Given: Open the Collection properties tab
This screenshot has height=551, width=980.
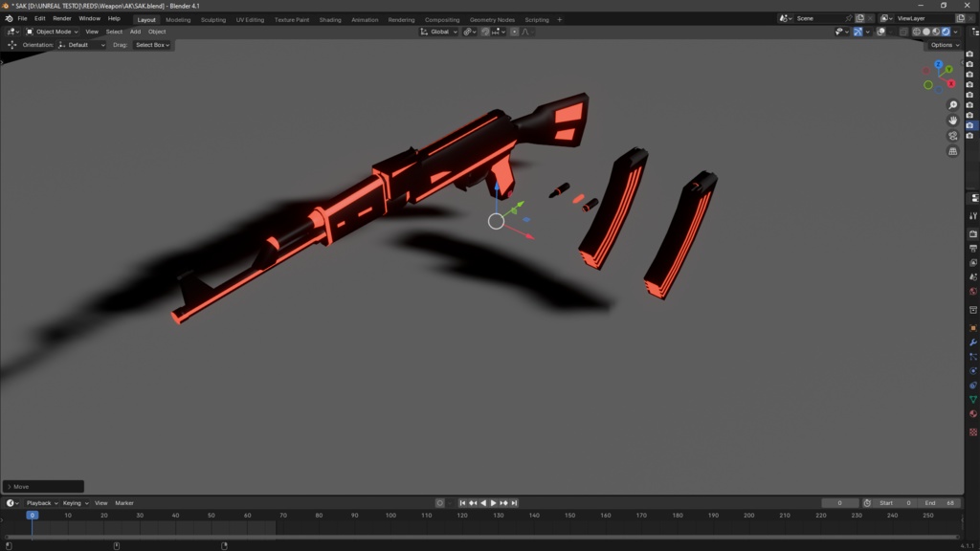Looking at the screenshot, I should point(973,310).
